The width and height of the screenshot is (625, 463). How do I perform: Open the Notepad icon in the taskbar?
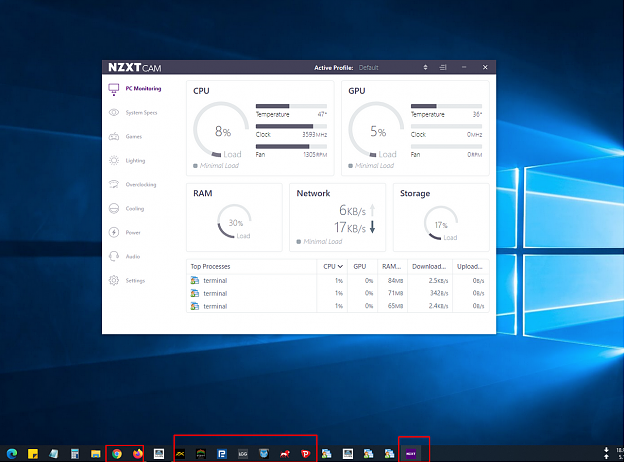pos(53,453)
